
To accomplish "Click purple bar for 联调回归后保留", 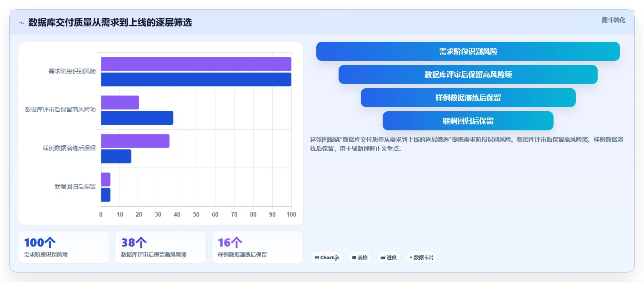I will pyautogui.click(x=105, y=179).
